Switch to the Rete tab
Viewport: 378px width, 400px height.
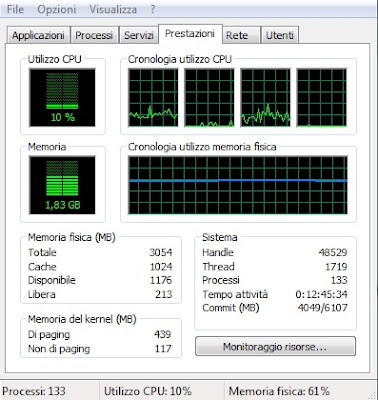click(241, 35)
